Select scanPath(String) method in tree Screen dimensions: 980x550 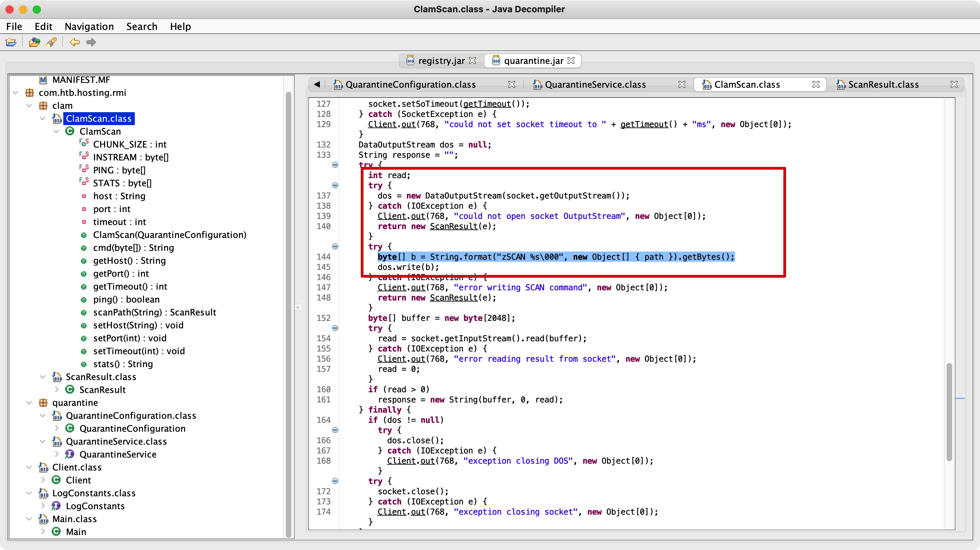[x=154, y=312]
